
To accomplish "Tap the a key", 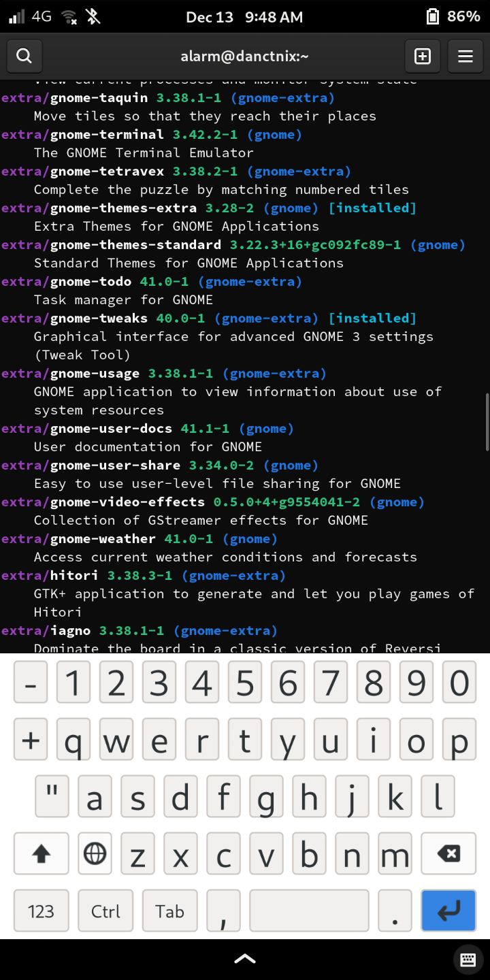I will point(95,796).
